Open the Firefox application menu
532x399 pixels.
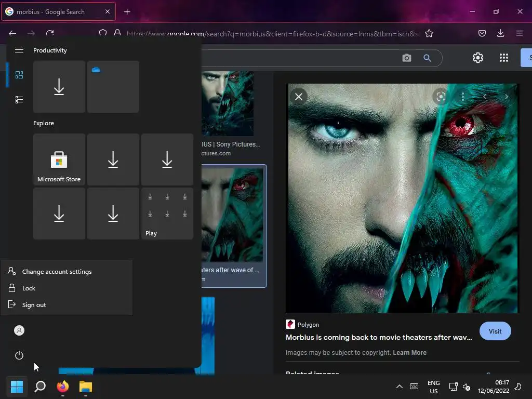520,33
